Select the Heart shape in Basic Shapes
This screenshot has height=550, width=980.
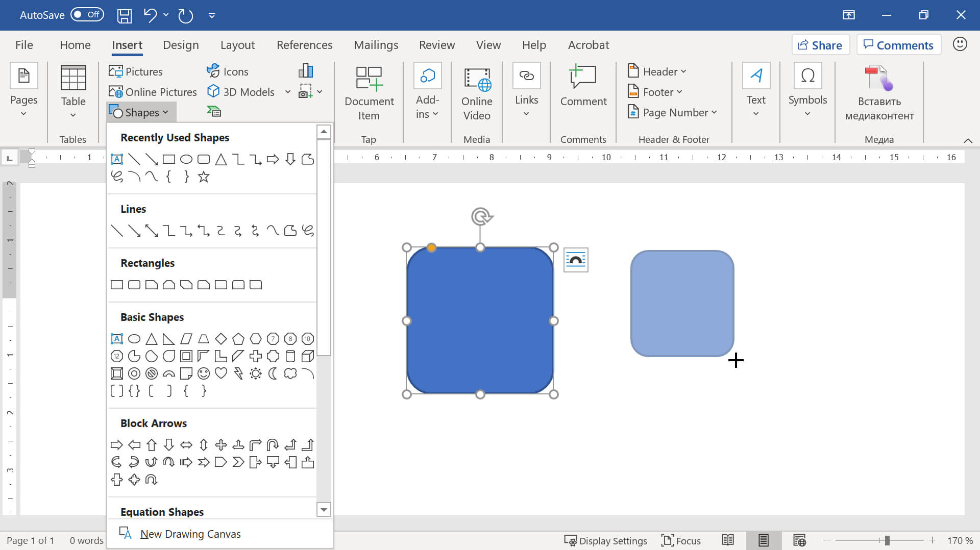click(x=220, y=373)
